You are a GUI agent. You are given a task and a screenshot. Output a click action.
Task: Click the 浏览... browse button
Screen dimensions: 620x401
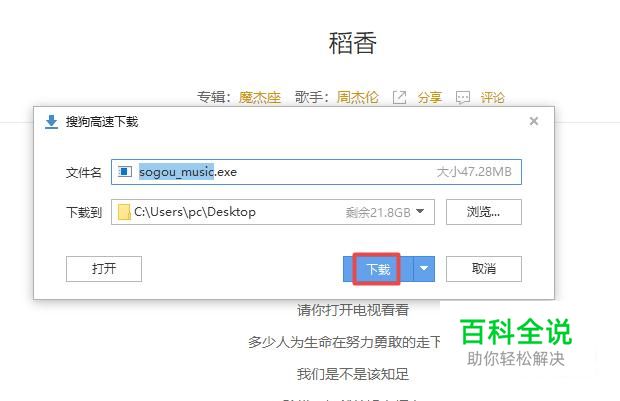click(x=484, y=212)
